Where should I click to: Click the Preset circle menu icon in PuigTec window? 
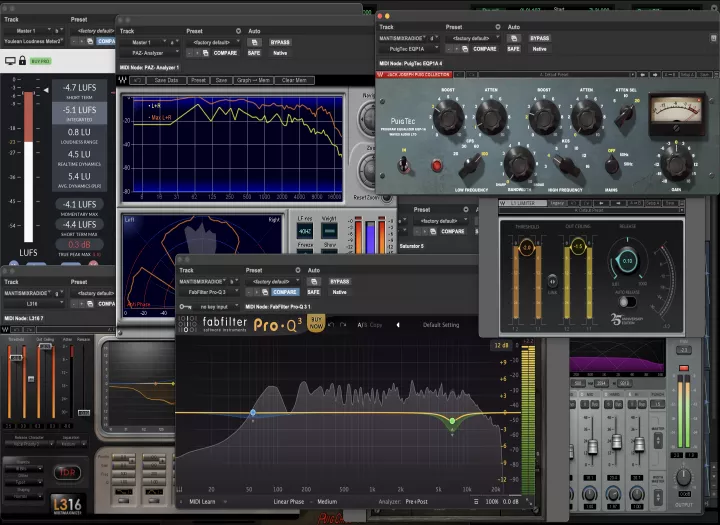(498, 27)
